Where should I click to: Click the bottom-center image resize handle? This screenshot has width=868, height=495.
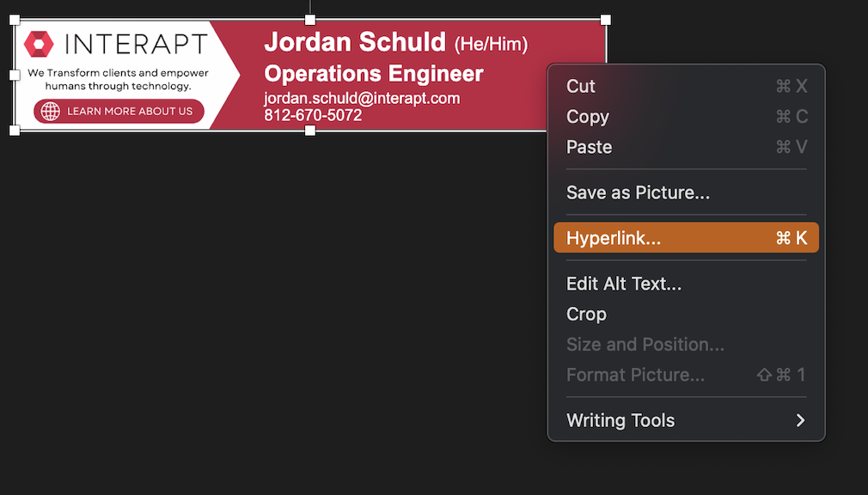coord(310,131)
